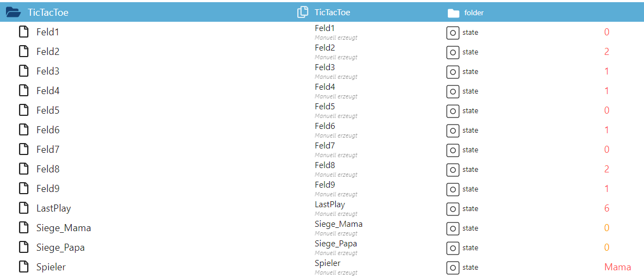Select the Siege_Papa tree item
Screen dimensions: 644x279
(60, 247)
